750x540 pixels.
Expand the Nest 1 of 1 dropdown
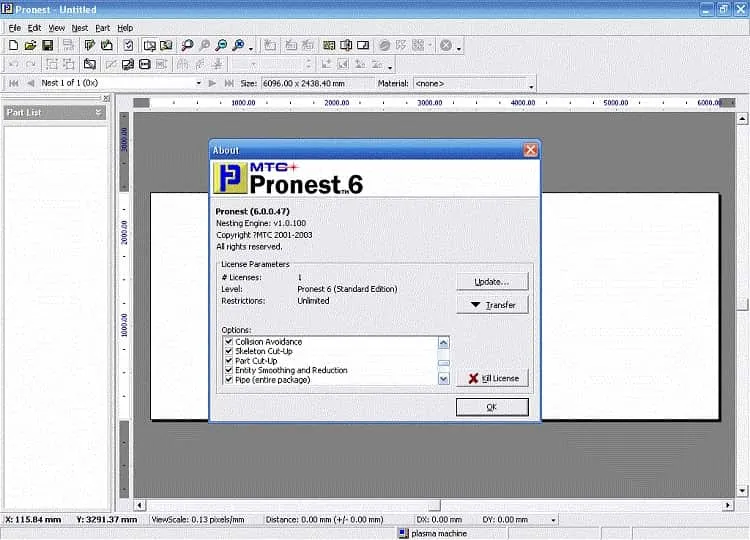pyautogui.click(x=199, y=83)
